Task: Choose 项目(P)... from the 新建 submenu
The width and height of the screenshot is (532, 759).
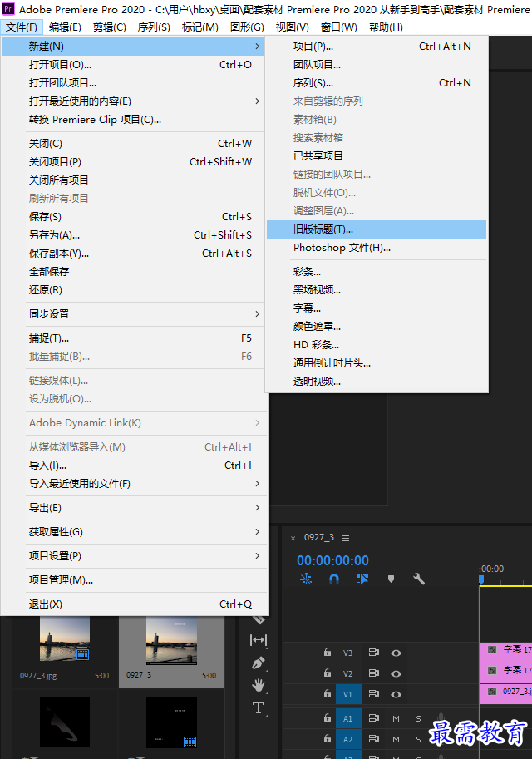Action: pos(376,47)
